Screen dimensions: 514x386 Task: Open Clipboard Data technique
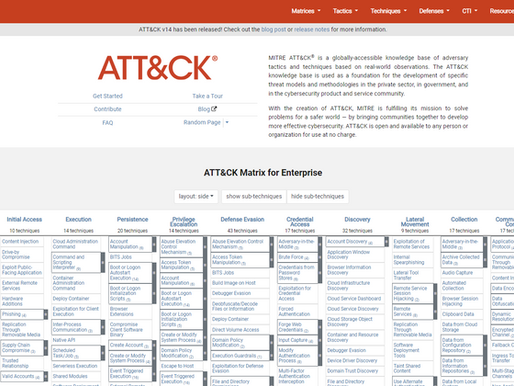(x=458, y=314)
